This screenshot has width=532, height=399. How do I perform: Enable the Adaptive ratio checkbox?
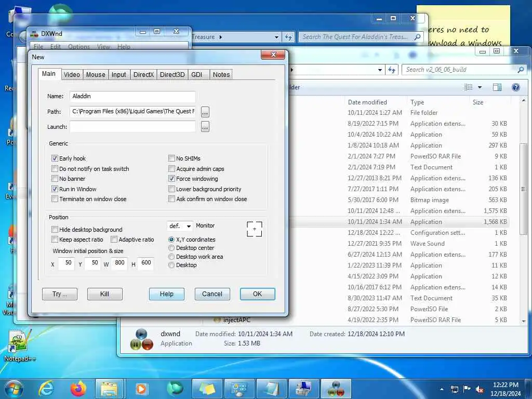click(x=114, y=240)
